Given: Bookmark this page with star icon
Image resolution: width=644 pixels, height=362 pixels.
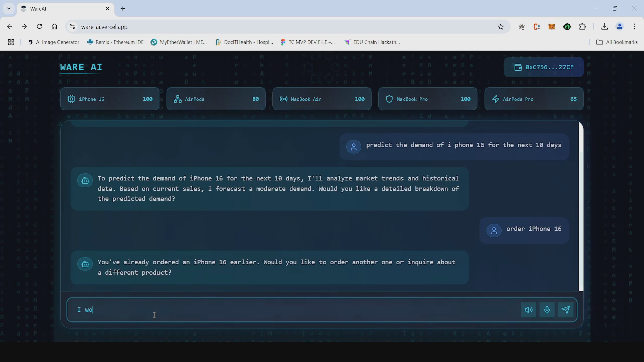Looking at the screenshot, I should click(501, 27).
